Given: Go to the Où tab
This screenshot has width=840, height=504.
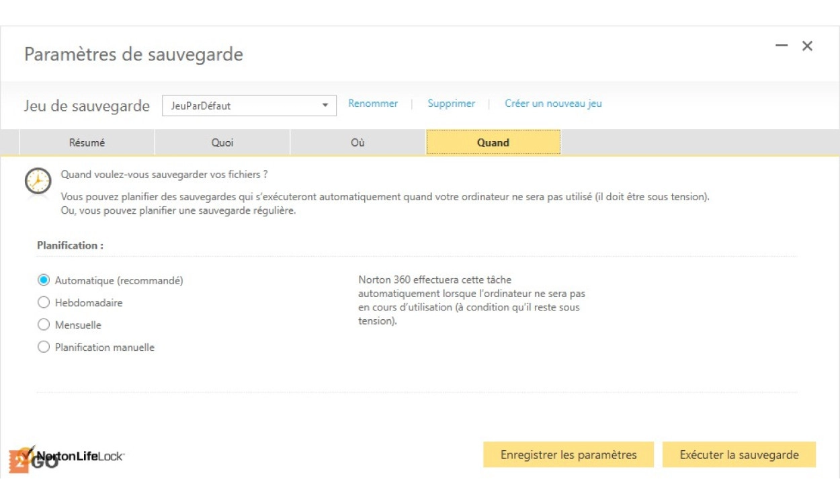Looking at the screenshot, I should 358,142.
